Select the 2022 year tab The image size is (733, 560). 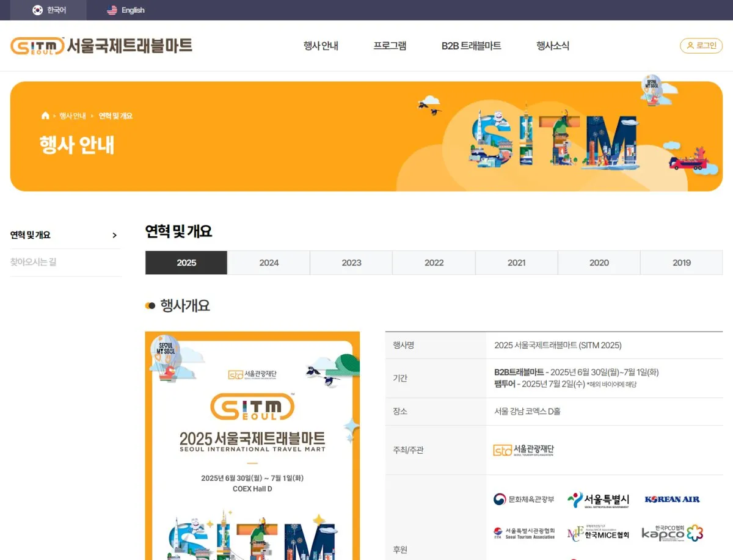click(434, 263)
